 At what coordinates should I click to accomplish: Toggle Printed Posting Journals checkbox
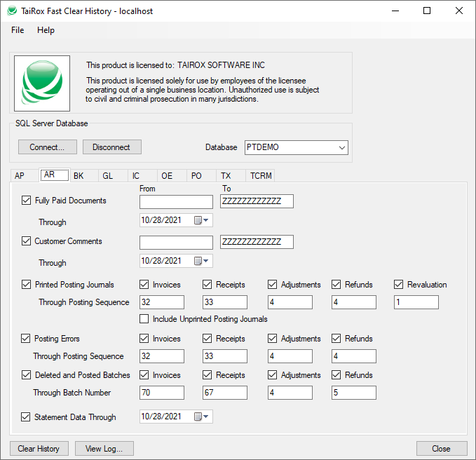(x=26, y=285)
